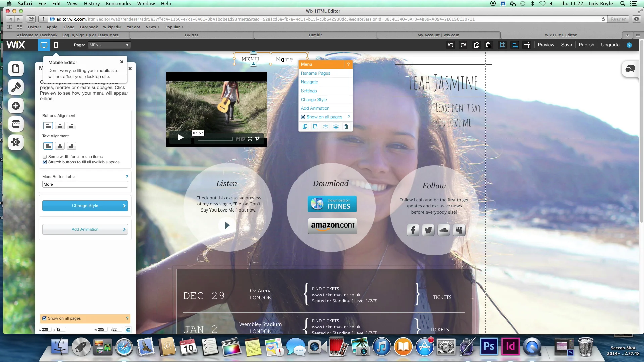Delete menu via trash icon in popup
The width and height of the screenshot is (644, 362).
pos(346,127)
